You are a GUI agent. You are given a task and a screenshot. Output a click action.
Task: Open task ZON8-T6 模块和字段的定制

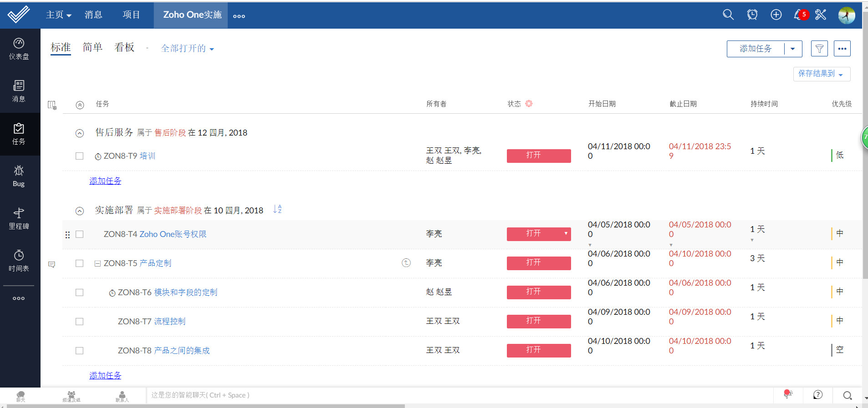(185, 292)
